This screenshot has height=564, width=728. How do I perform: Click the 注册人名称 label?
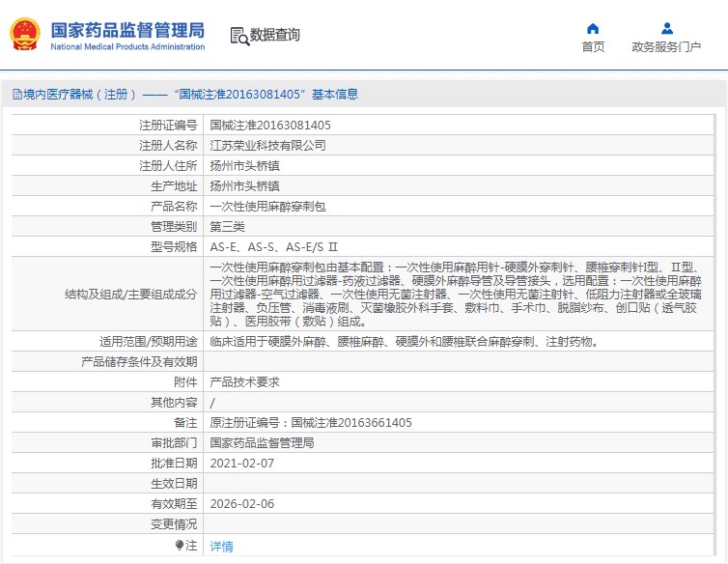tap(168, 146)
